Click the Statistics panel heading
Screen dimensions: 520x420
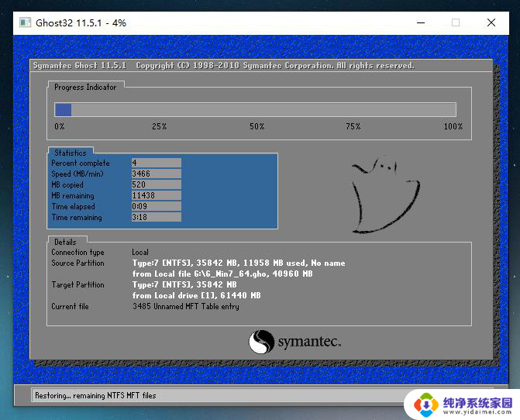(x=71, y=153)
